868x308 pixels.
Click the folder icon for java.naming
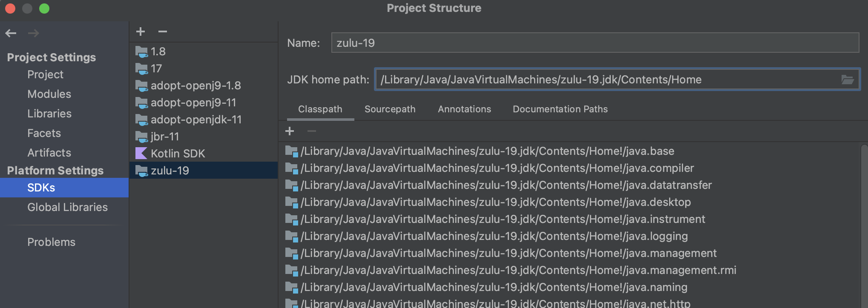[291, 287]
